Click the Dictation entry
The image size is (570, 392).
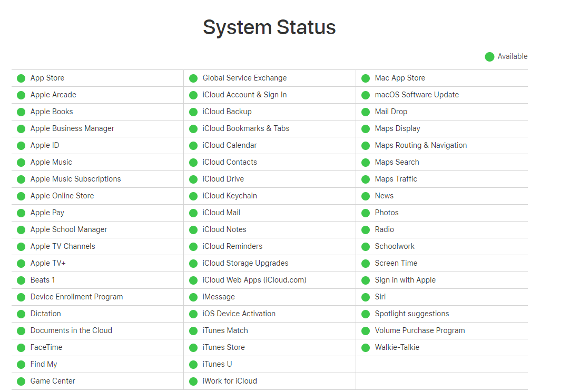(x=46, y=314)
